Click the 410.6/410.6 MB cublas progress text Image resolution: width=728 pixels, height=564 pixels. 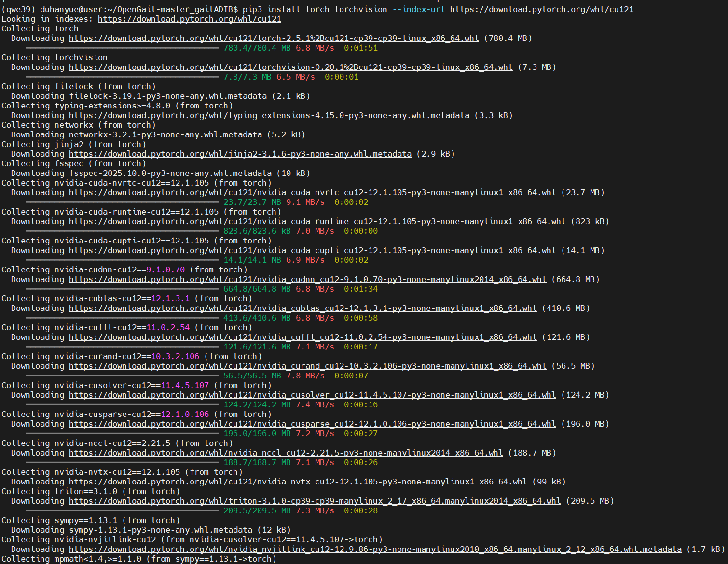[257, 318]
